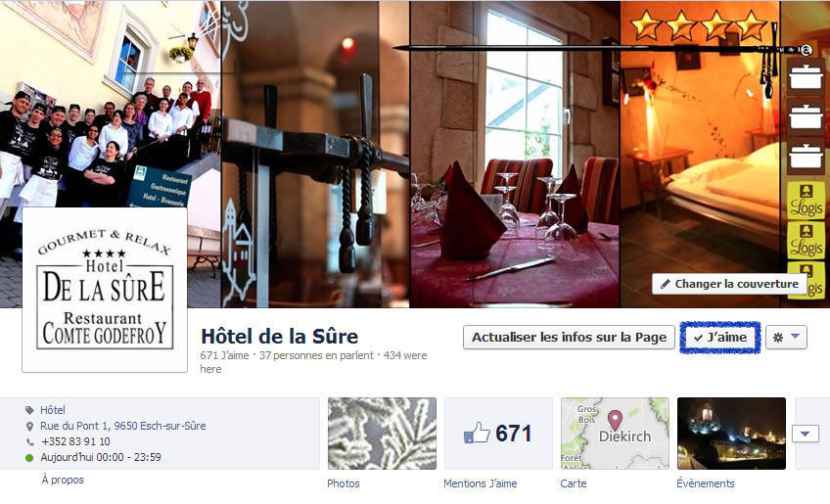Image resolution: width=830 pixels, height=504 pixels.
Task: Open the Évènements night photo thumbnail
Action: coord(731,434)
